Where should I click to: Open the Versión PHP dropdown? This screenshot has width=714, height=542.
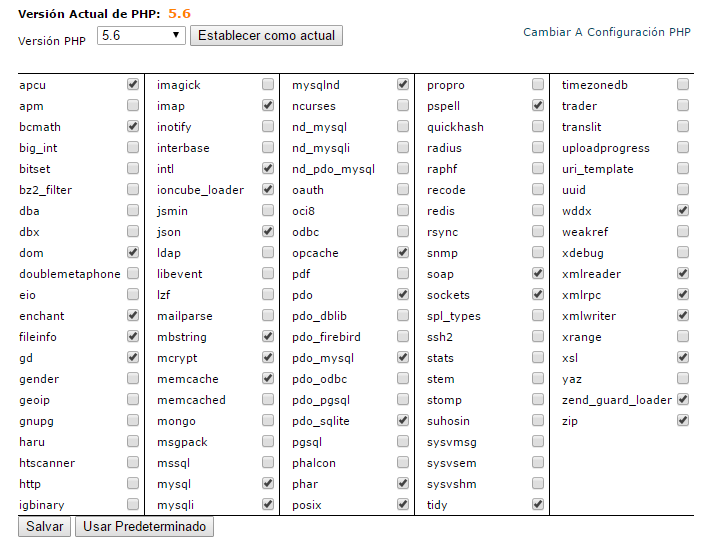(141, 35)
